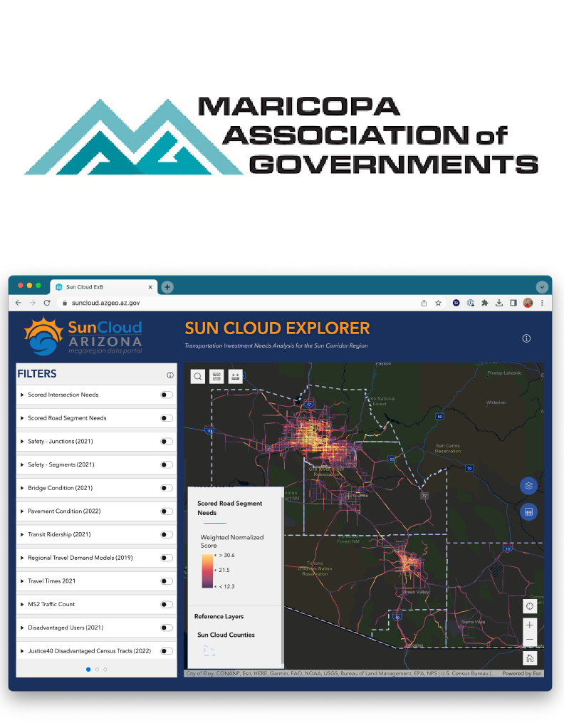Return map to home extent
The width and height of the screenshot is (564, 728).
point(530,658)
